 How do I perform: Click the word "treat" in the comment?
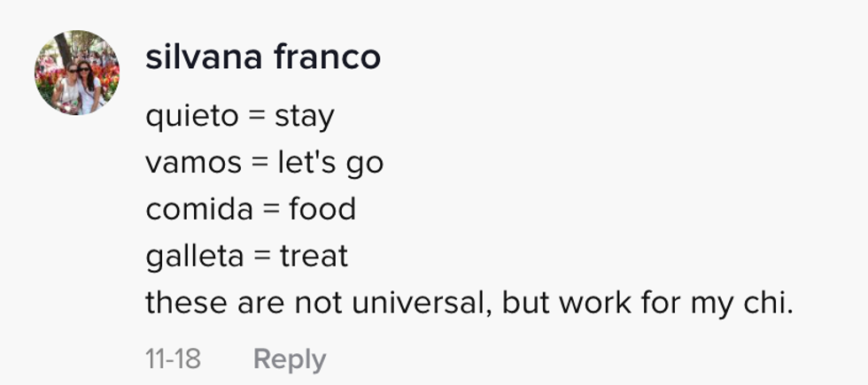click(x=314, y=257)
